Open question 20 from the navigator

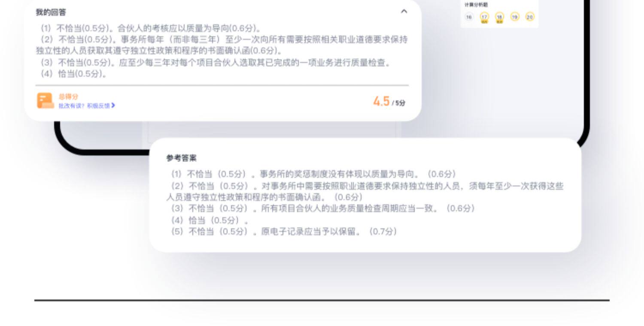point(530,17)
